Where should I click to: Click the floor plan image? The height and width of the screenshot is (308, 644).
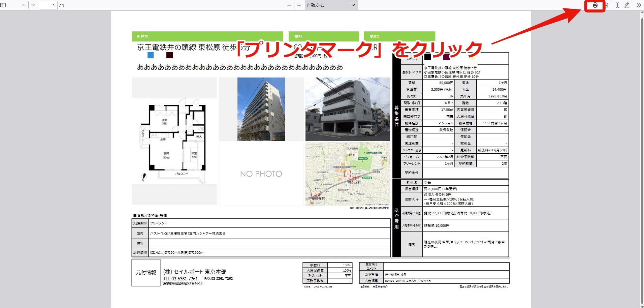tap(174, 142)
